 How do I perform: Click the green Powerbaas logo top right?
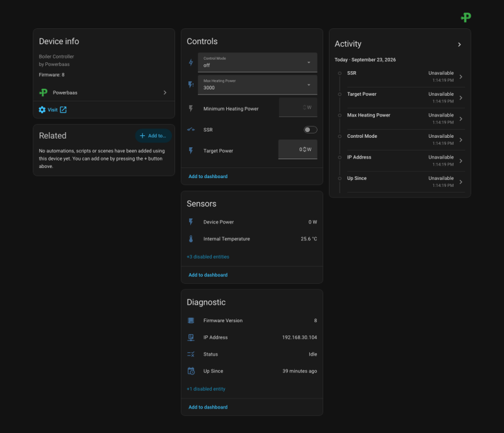pos(466,18)
